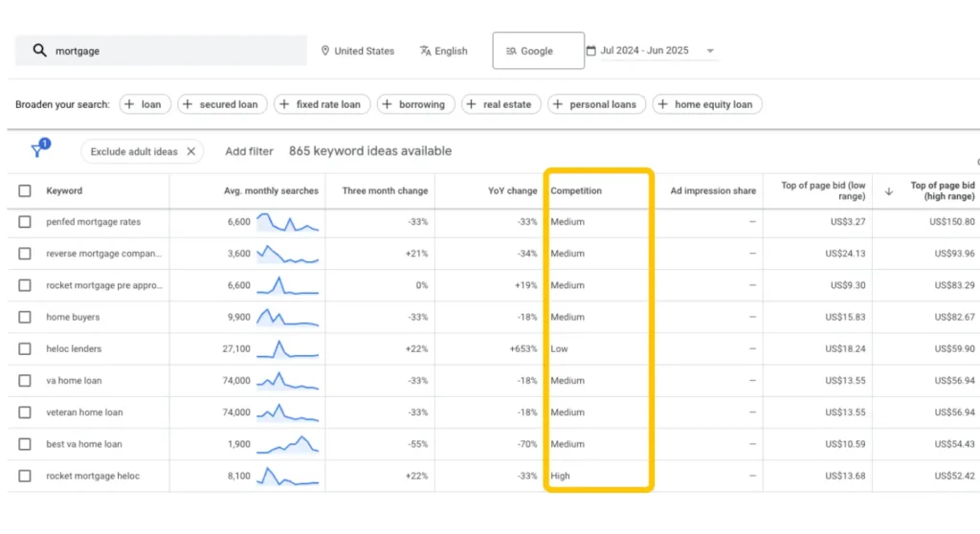Click the mortgage search input field
The width and height of the screenshot is (980, 534).
coord(161,51)
